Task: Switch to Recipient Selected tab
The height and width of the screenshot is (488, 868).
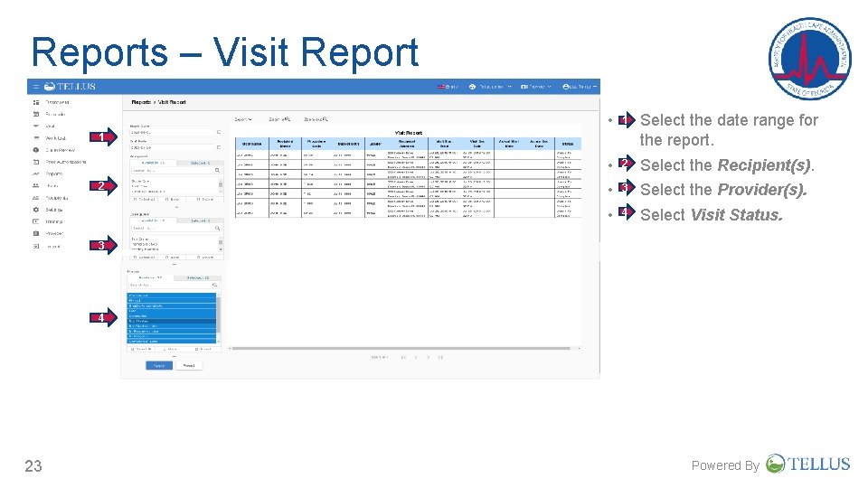Action: tap(200, 164)
